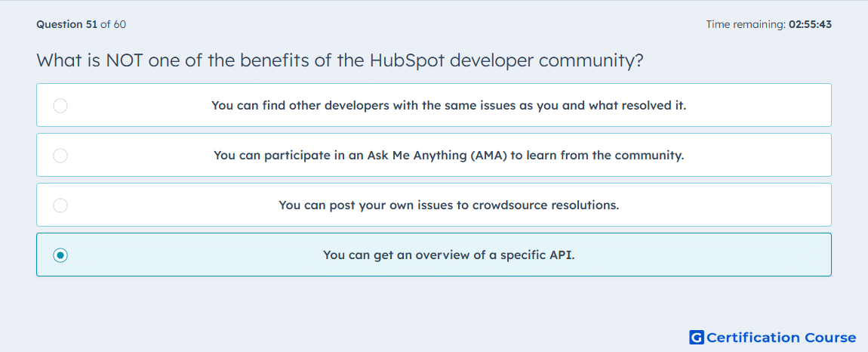Click the 'of 60' question count text

[x=113, y=24]
